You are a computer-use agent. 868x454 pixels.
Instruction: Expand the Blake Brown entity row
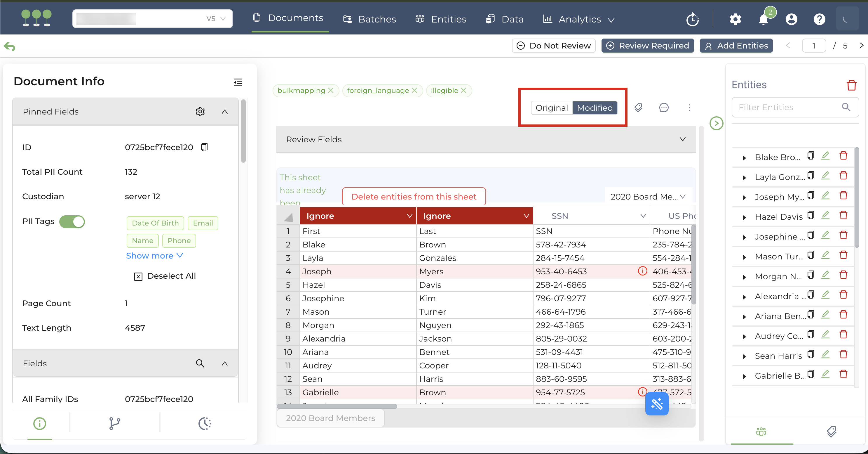[744, 157]
